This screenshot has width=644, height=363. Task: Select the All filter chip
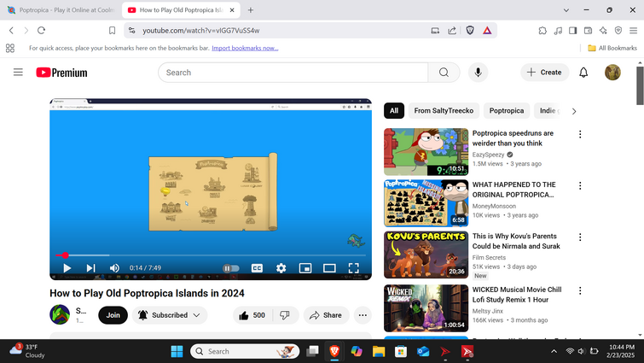point(394,110)
